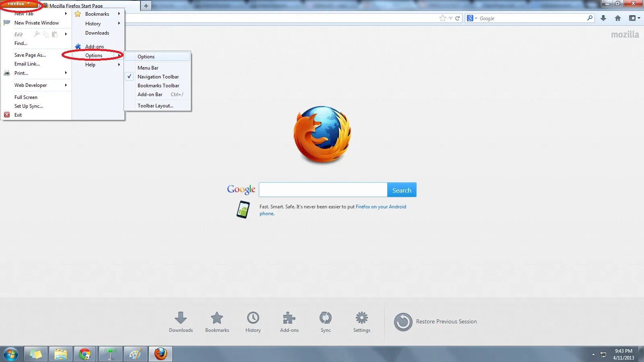Focus the Google search field on start page

[323, 190]
